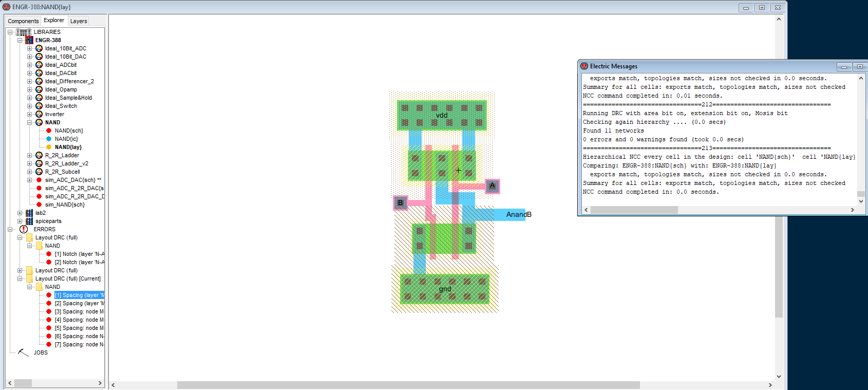This screenshot has width=868, height=390.
Task: Click the ENGR-388 library icon
Action: tap(29, 40)
